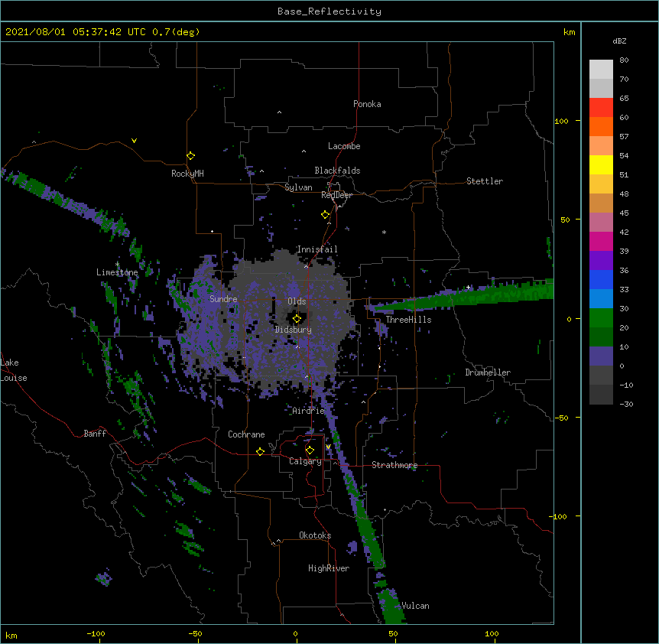
Task: Click the yellow diamond marker below Cochrane
Action: click(x=260, y=451)
